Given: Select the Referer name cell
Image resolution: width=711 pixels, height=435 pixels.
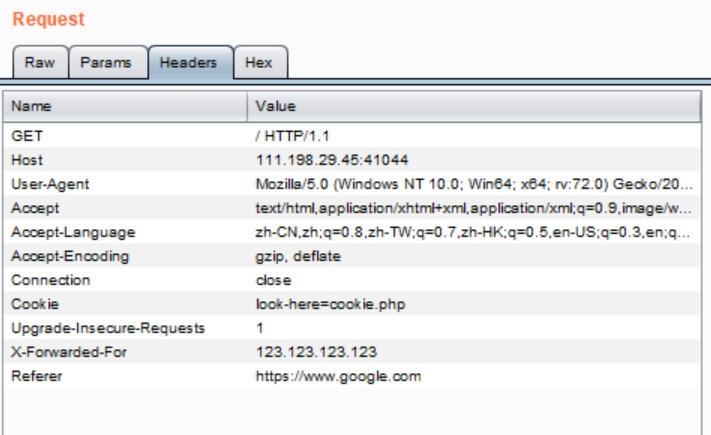Looking at the screenshot, I should point(125,376).
